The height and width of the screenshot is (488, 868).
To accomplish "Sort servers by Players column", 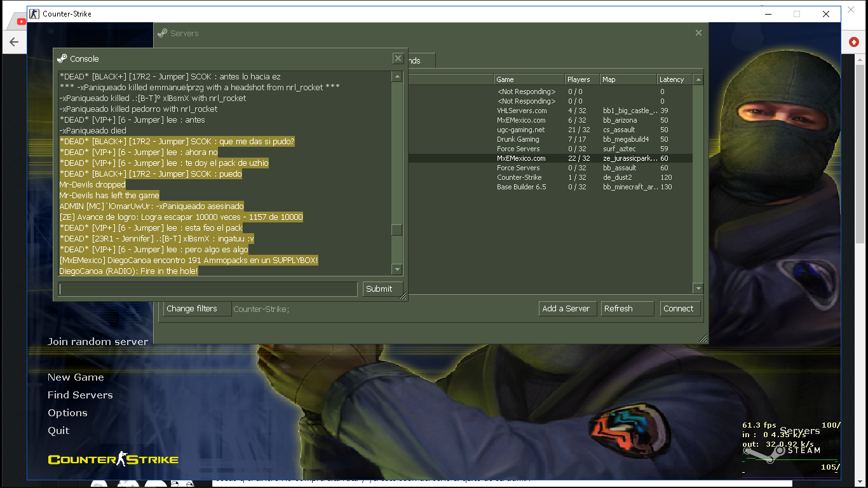I will pos(583,79).
